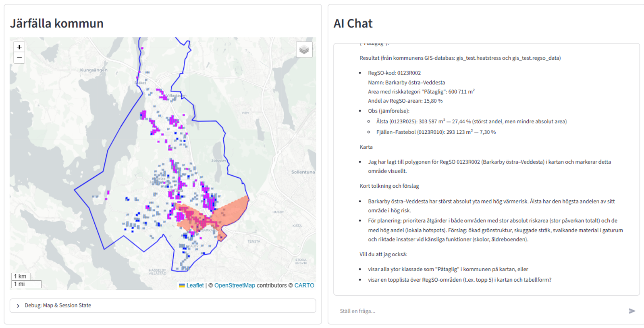Follow the CARTO attribution link
Viewport: 644px width, 328px height.
coord(304,285)
